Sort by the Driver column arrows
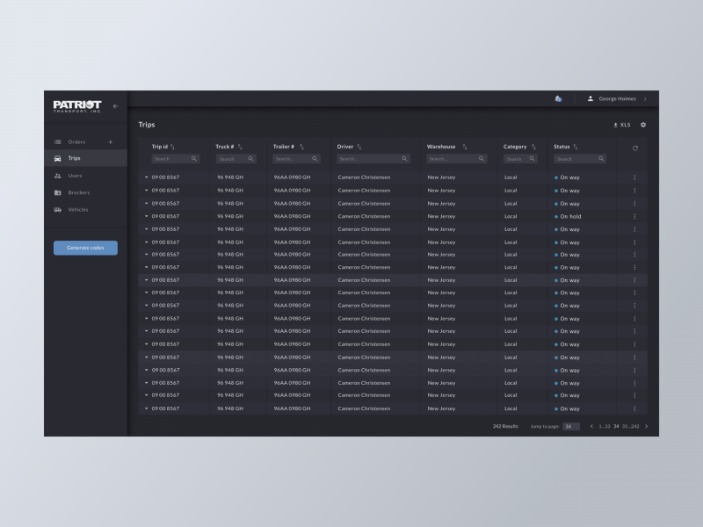 click(x=359, y=147)
